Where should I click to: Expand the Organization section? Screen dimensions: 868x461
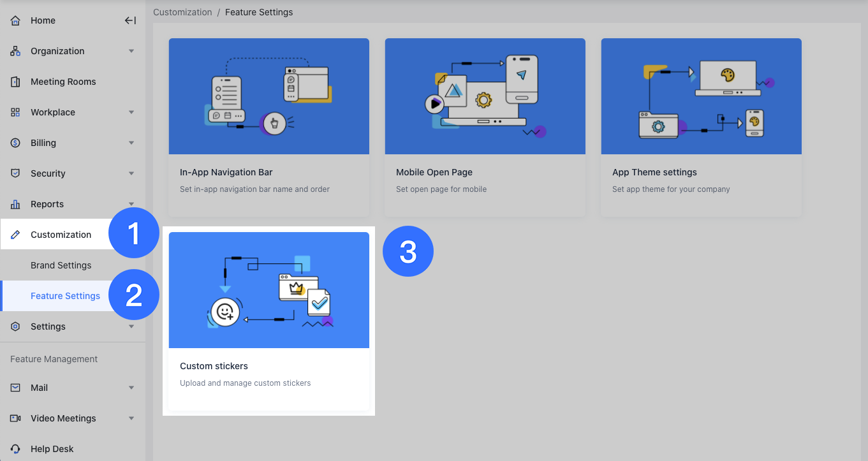[x=132, y=51]
